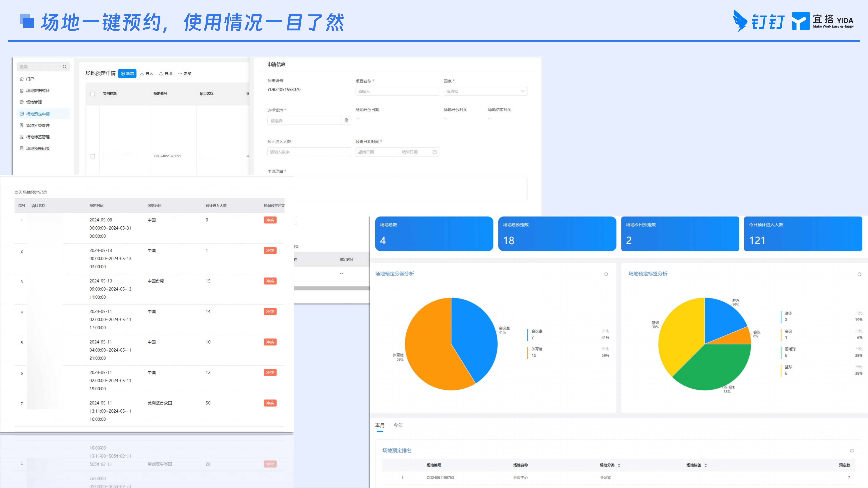Click the 导入 button
Screen dimensions: 868x488
[147, 74]
